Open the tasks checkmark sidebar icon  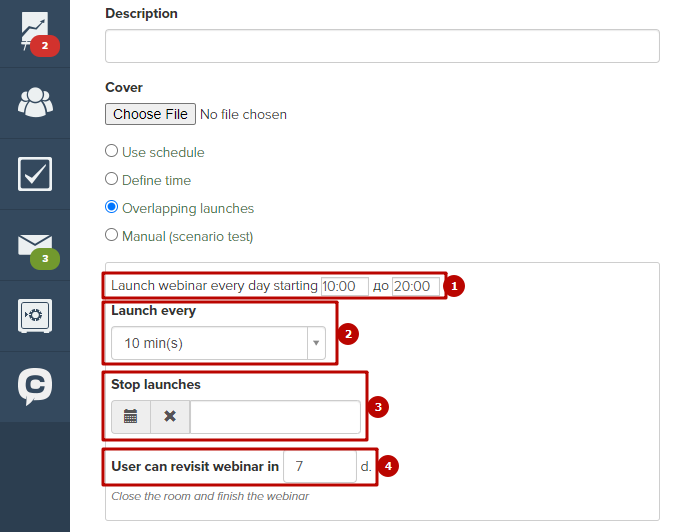click(x=35, y=174)
